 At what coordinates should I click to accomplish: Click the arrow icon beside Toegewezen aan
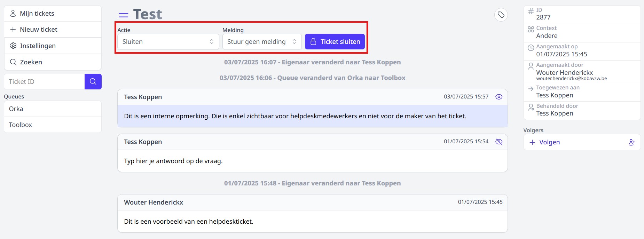pos(531,89)
